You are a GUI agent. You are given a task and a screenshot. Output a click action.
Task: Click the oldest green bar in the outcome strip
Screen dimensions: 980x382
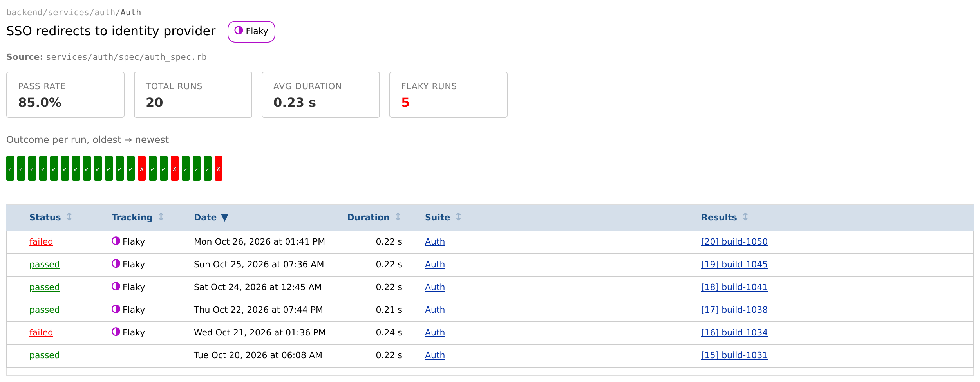tap(10, 168)
